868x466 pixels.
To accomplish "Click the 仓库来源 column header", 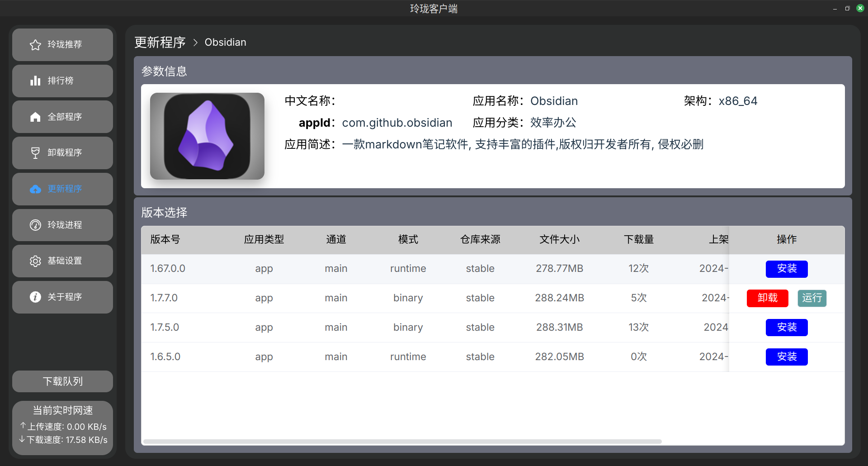I will click(480, 239).
